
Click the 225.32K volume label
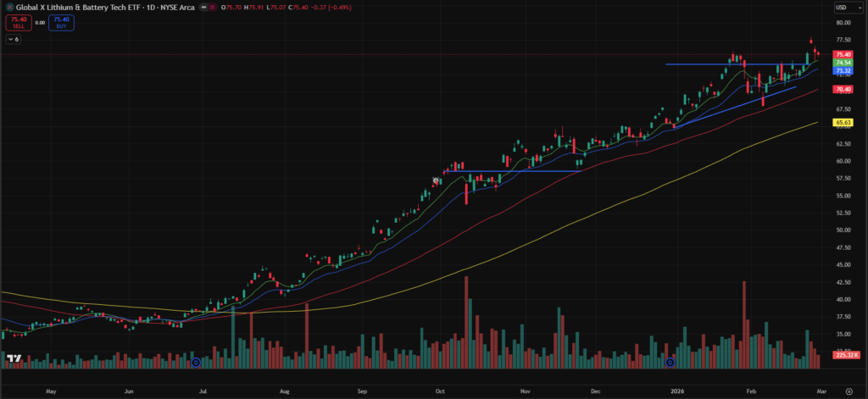(845, 355)
